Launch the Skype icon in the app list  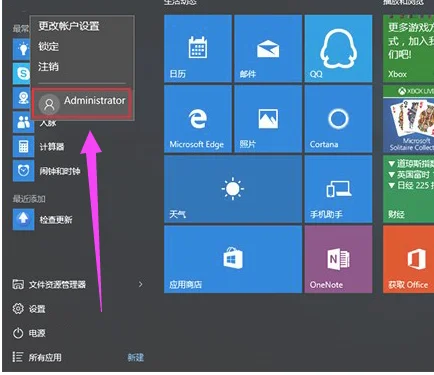22,73
